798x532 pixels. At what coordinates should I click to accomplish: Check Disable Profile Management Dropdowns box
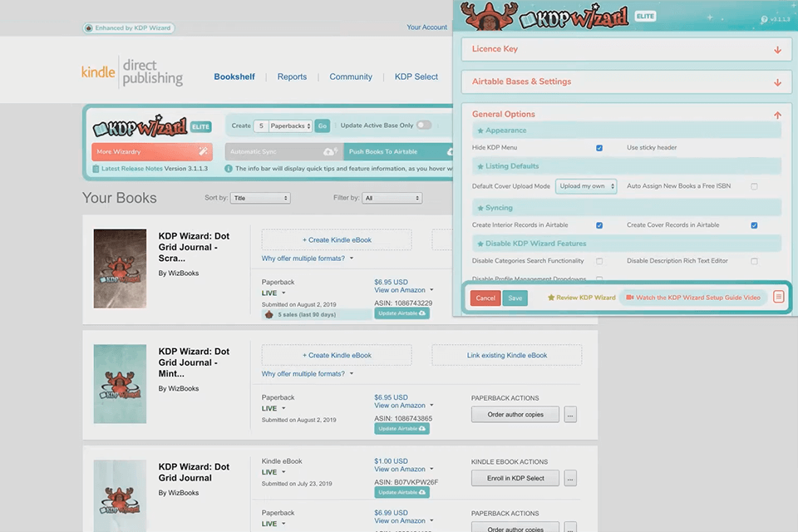pos(599,279)
